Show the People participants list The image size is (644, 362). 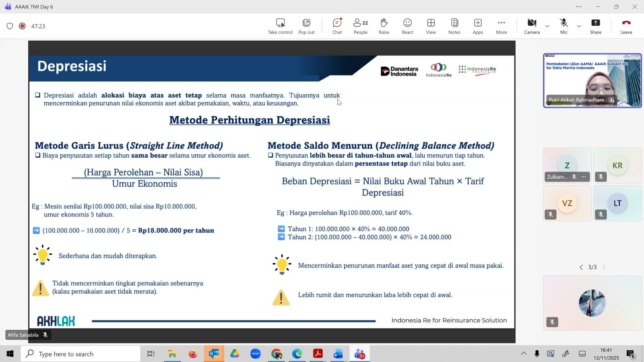tap(360, 26)
